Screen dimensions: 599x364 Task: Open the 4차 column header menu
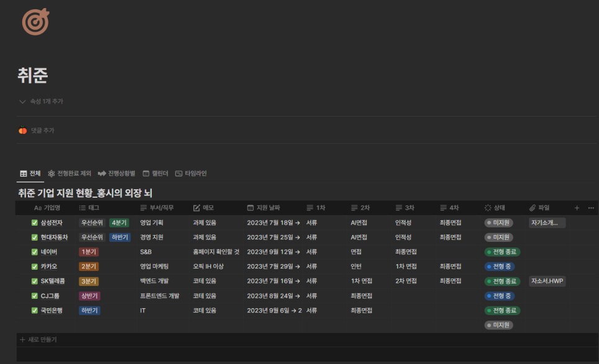449,208
